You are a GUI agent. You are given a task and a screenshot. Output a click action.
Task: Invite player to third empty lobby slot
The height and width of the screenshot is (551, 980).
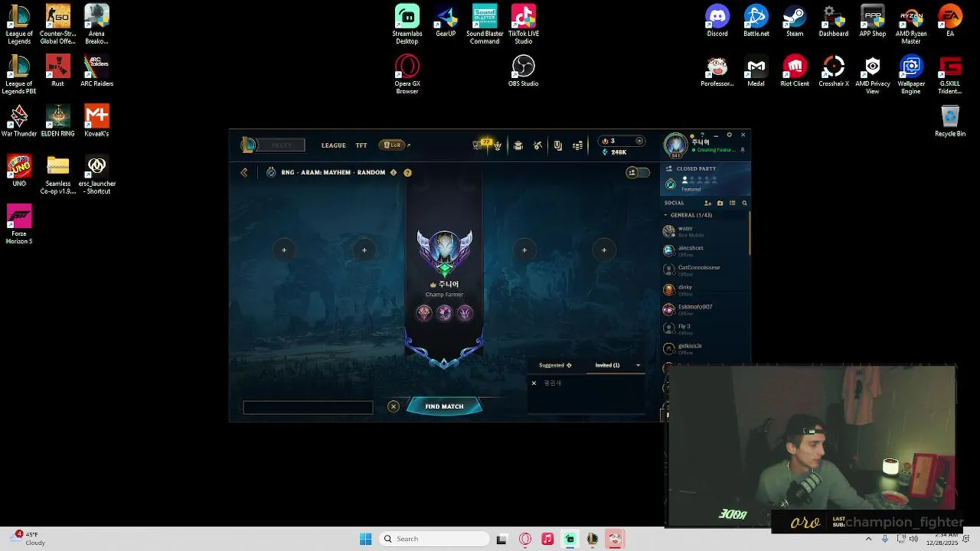[524, 250]
